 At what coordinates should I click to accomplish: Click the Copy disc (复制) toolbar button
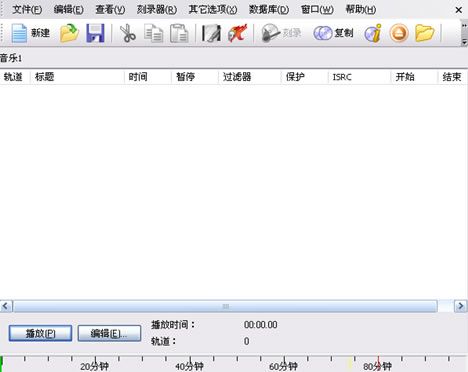pyautogui.click(x=333, y=33)
